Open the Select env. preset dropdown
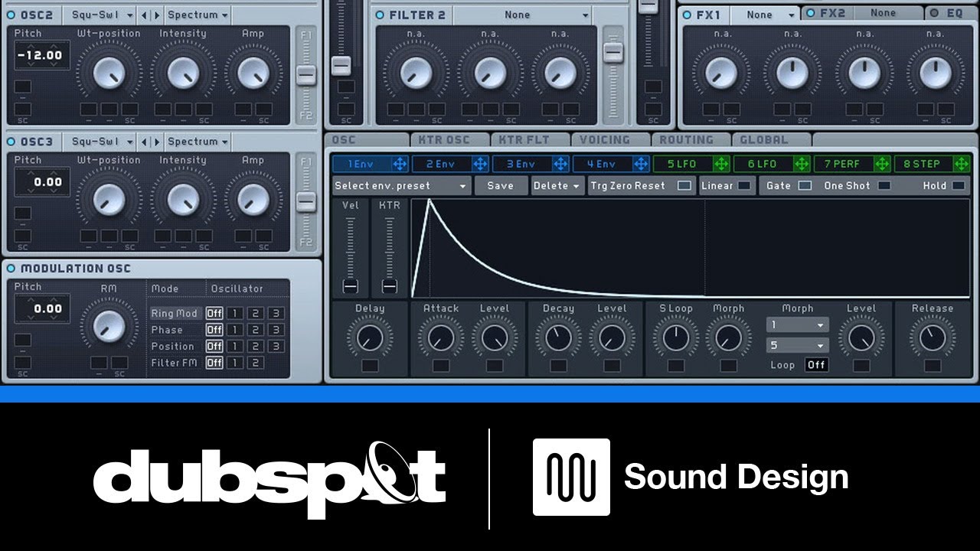 coord(402,186)
